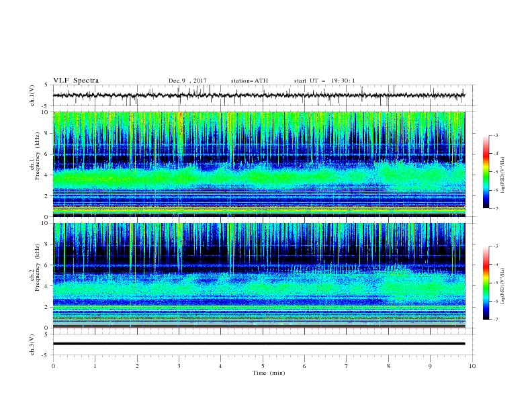
Task: Select the date text "Dec.9 , 2017"
Action: (x=187, y=81)
